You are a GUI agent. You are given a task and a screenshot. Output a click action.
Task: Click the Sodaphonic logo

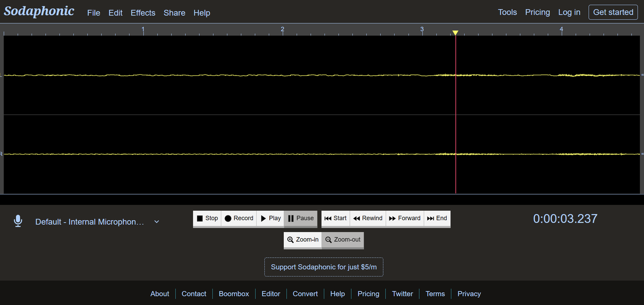pyautogui.click(x=39, y=12)
